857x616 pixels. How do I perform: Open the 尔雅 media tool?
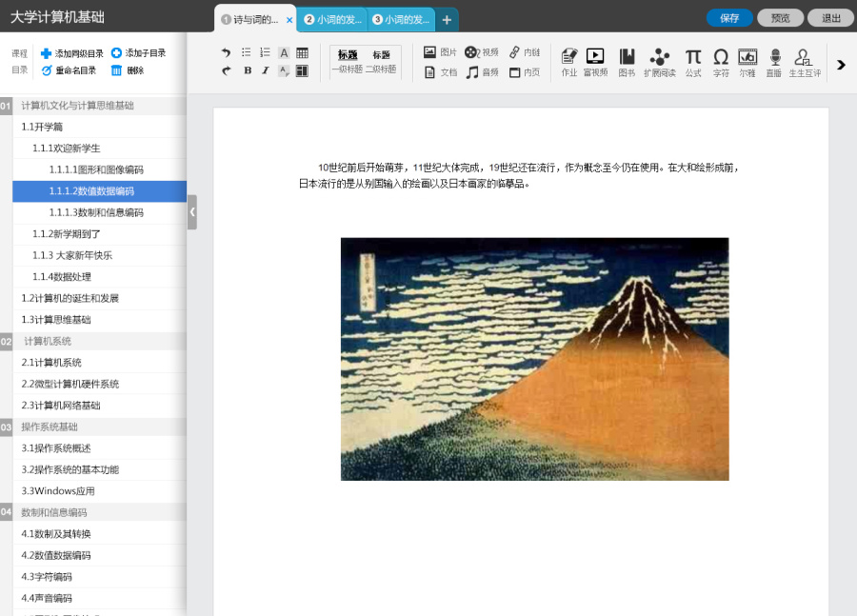tap(747, 62)
